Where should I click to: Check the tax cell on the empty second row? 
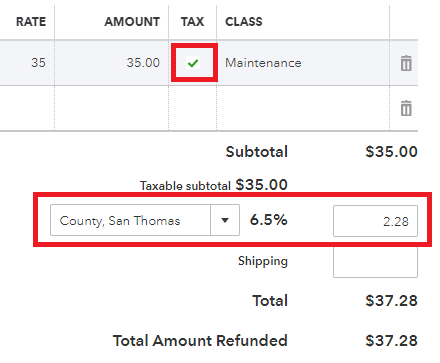pyautogui.click(x=193, y=108)
